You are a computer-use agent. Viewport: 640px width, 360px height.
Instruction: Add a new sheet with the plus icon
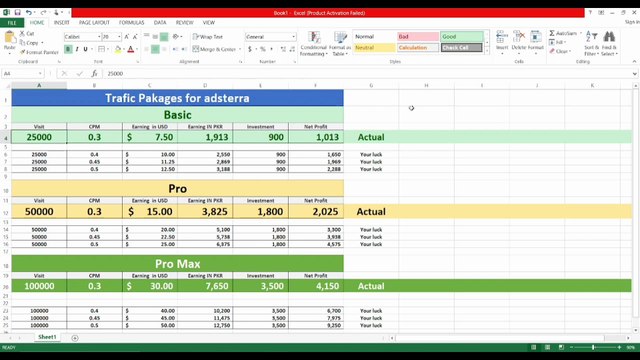click(x=75, y=338)
